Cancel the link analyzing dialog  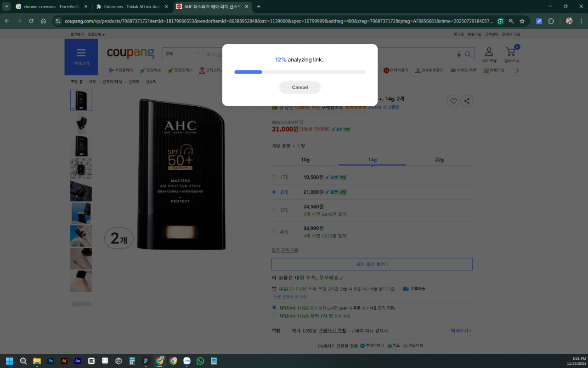[300, 87]
